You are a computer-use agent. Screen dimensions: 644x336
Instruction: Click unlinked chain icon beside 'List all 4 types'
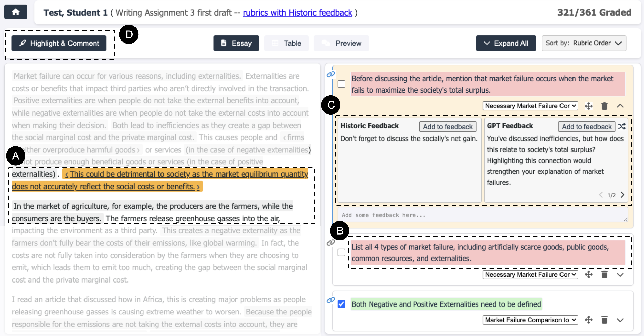(x=331, y=242)
